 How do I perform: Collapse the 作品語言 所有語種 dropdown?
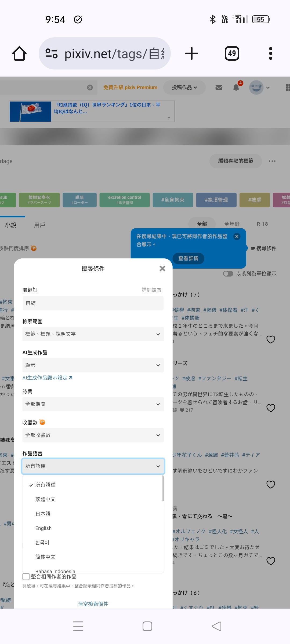pos(93,466)
